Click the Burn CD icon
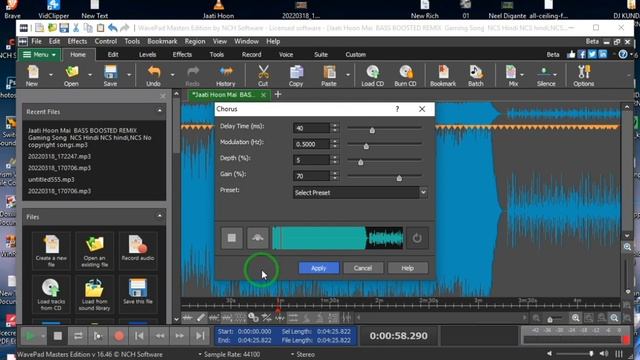 [405, 76]
